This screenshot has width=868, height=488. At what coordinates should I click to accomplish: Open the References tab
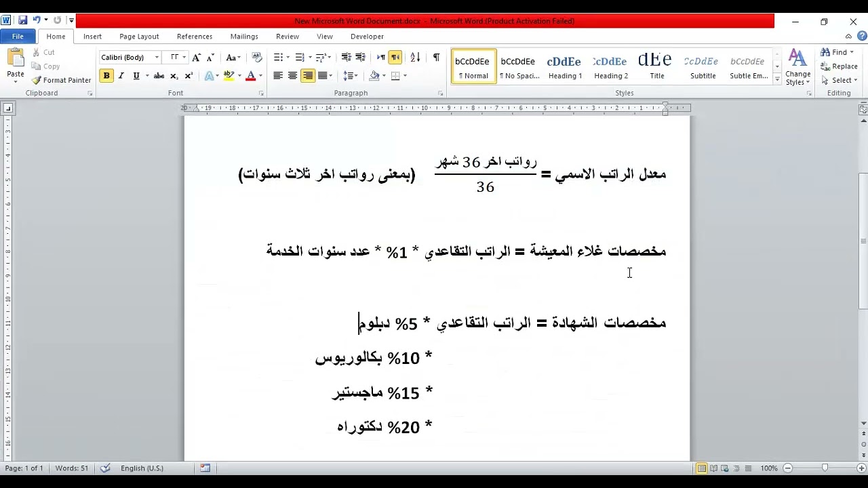click(195, 37)
